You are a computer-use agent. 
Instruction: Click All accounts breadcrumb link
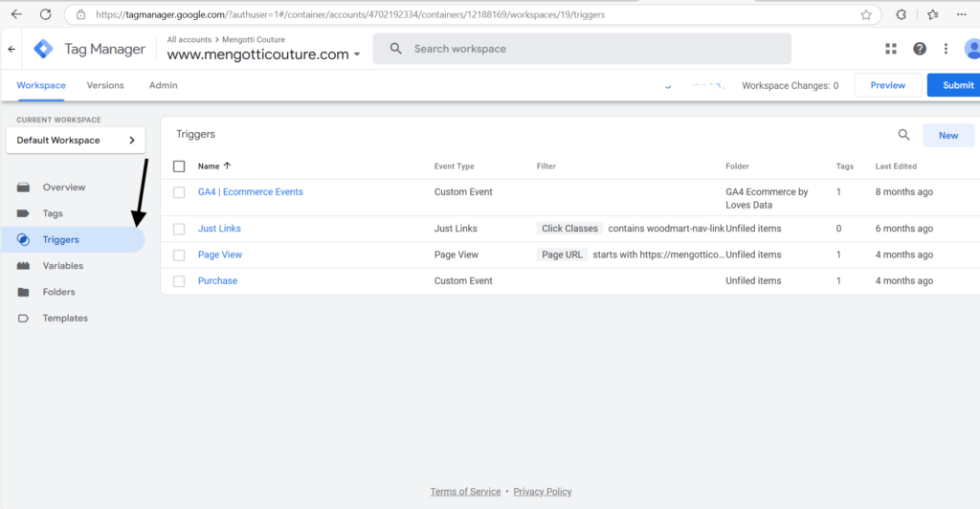[x=189, y=39]
